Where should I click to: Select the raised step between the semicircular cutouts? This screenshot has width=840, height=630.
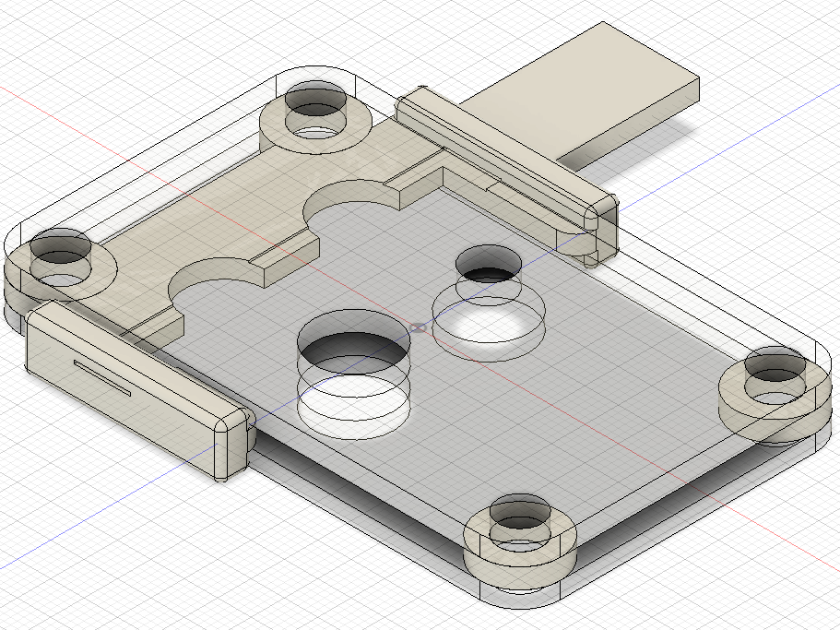(x=281, y=258)
